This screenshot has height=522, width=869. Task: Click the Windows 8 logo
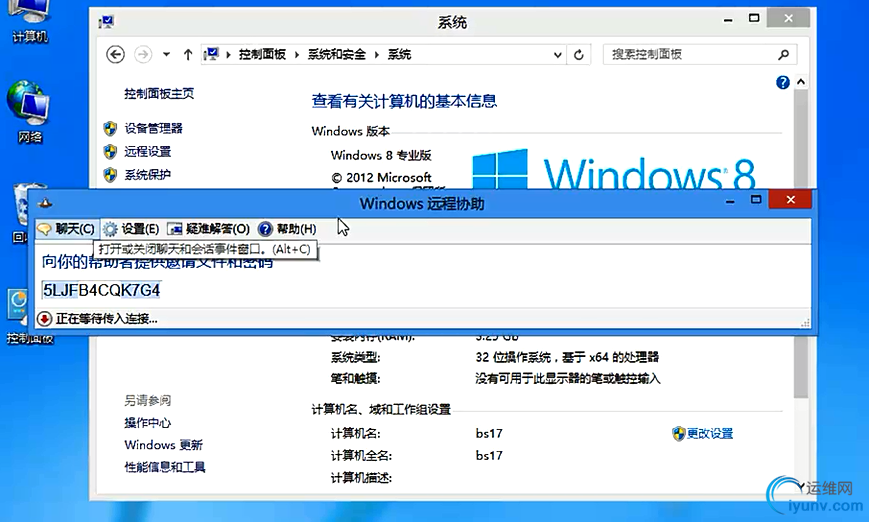click(x=614, y=170)
